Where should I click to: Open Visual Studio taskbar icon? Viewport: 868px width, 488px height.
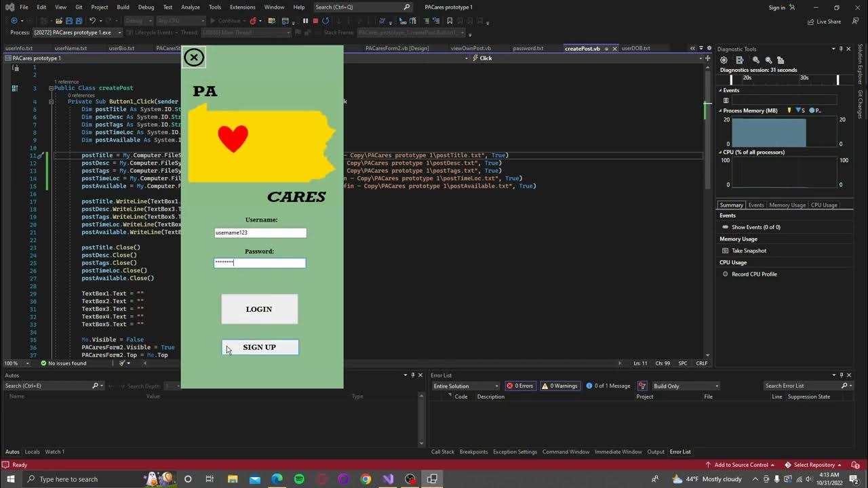coord(388,479)
